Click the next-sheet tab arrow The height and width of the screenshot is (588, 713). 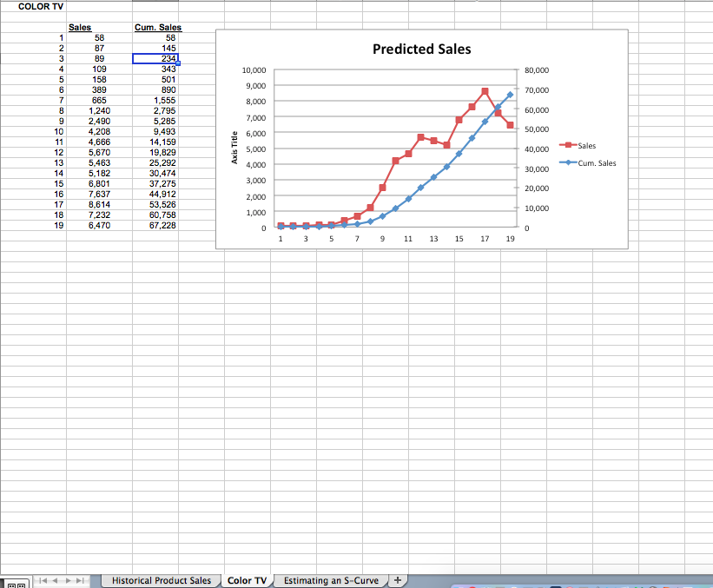pyautogui.click(x=69, y=579)
